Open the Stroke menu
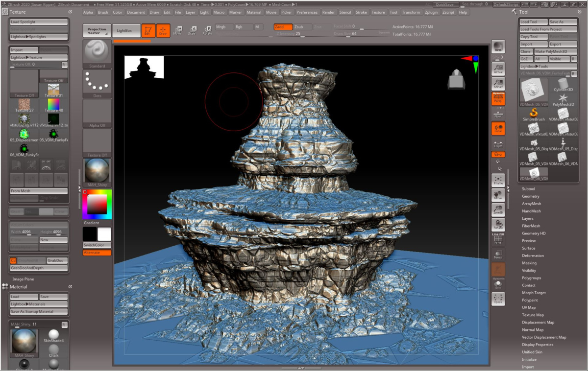This screenshot has height=371, width=588. (x=361, y=12)
